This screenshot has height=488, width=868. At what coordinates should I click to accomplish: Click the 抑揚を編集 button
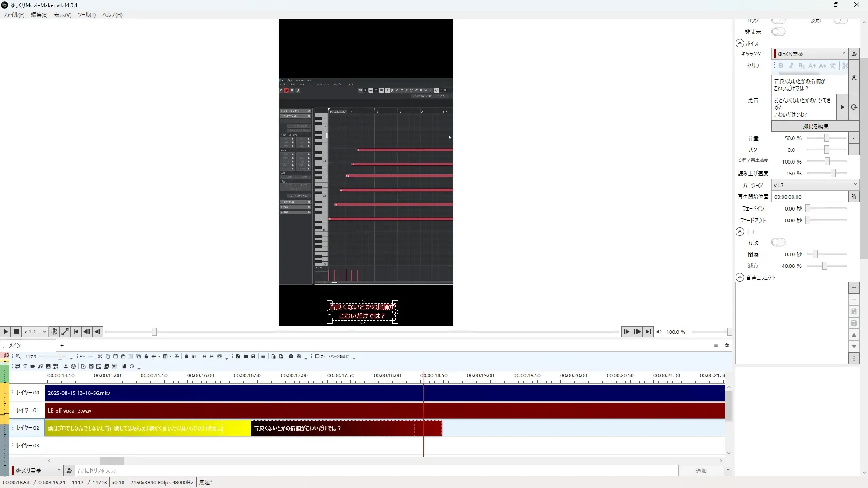815,126
